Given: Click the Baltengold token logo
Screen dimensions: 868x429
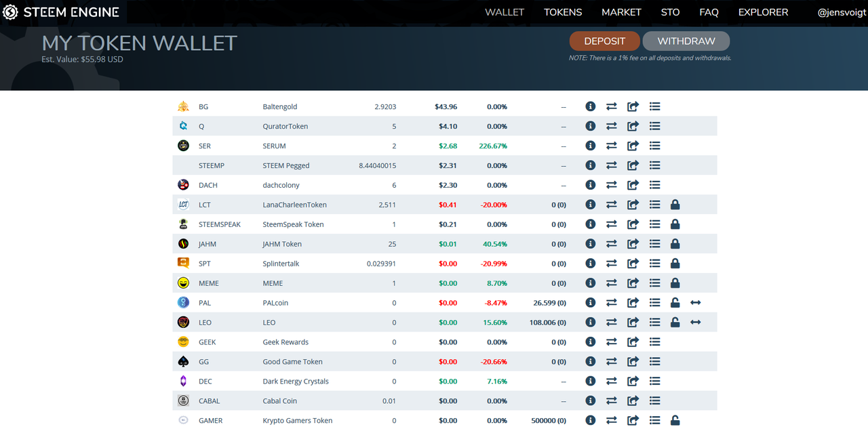Looking at the screenshot, I should 183,106.
